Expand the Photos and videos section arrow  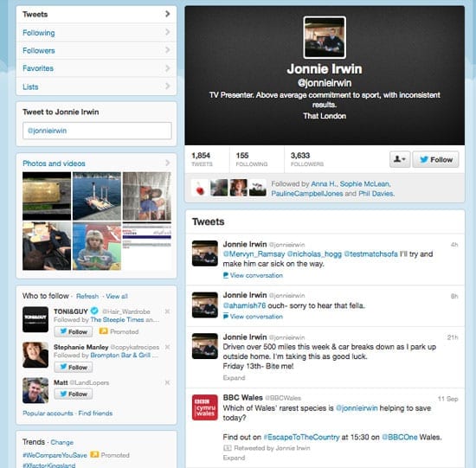(167, 163)
